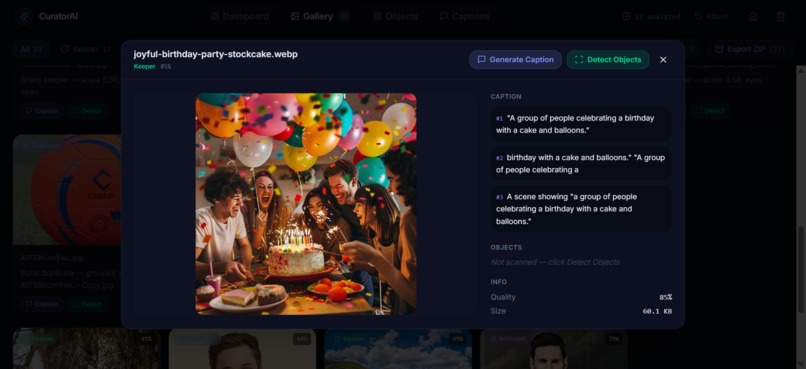Select caption #3 starting 'A scene showing'

[581, 209]
